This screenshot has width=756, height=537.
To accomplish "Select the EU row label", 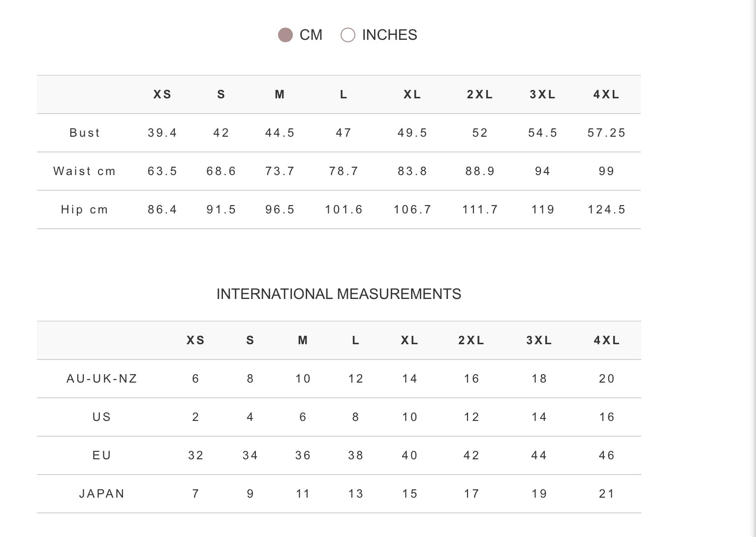I will 102,455.
